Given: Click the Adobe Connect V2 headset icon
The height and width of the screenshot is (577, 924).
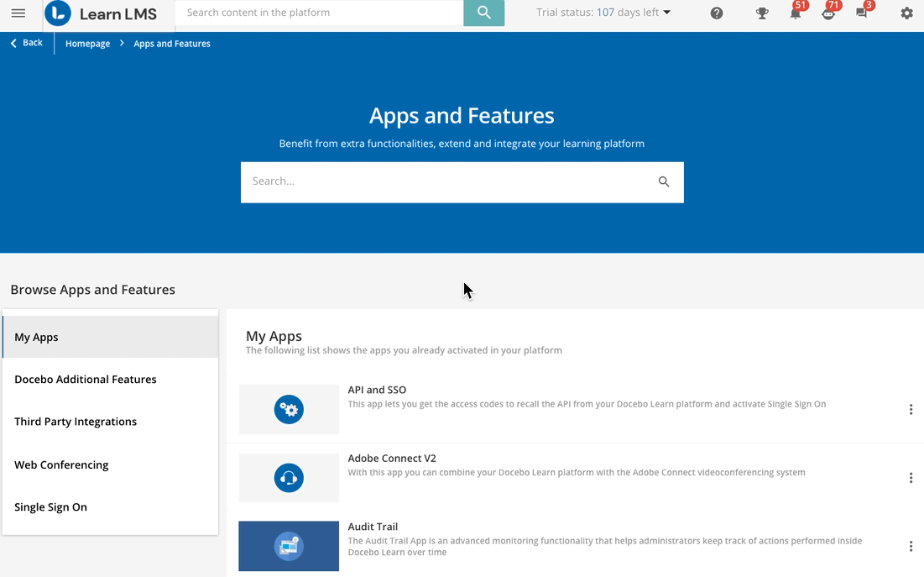Looking at the screenshot, I should tap(289, 478).
